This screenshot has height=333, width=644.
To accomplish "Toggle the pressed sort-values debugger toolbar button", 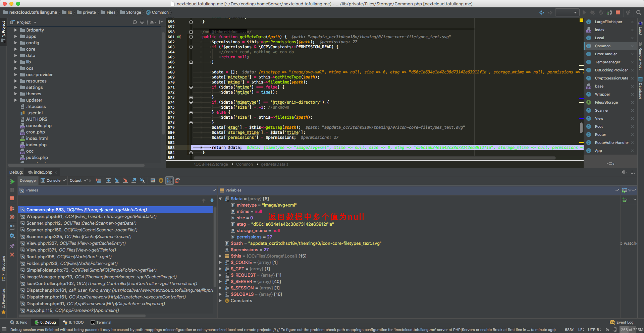I will point(169,181).
